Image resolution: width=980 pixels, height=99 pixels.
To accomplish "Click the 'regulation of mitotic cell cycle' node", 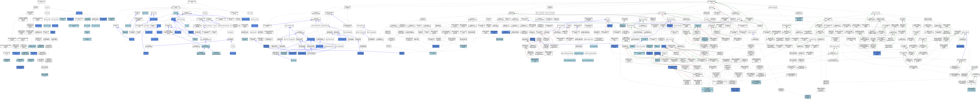I will 565,32.
